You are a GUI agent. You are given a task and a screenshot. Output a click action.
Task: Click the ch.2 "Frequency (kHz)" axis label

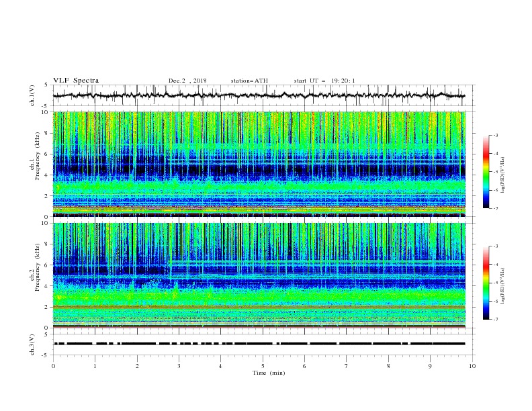[x=38, y=267]
